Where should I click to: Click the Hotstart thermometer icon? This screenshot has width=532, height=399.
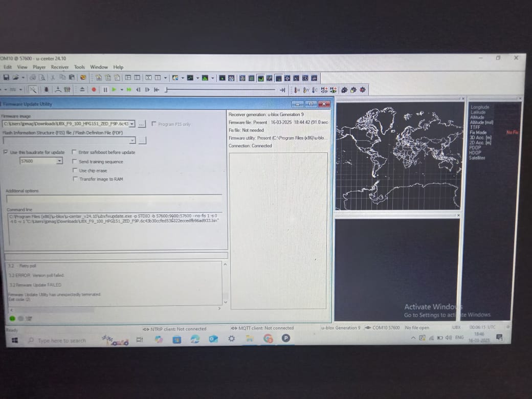click(x=297, y=90)
